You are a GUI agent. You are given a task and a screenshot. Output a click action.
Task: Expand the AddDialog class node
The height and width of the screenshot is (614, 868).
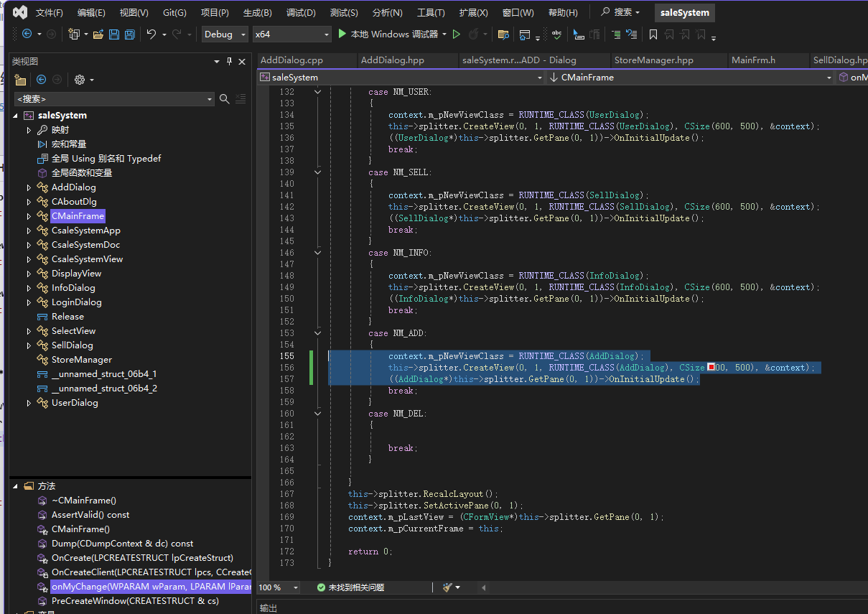point(29,187)
